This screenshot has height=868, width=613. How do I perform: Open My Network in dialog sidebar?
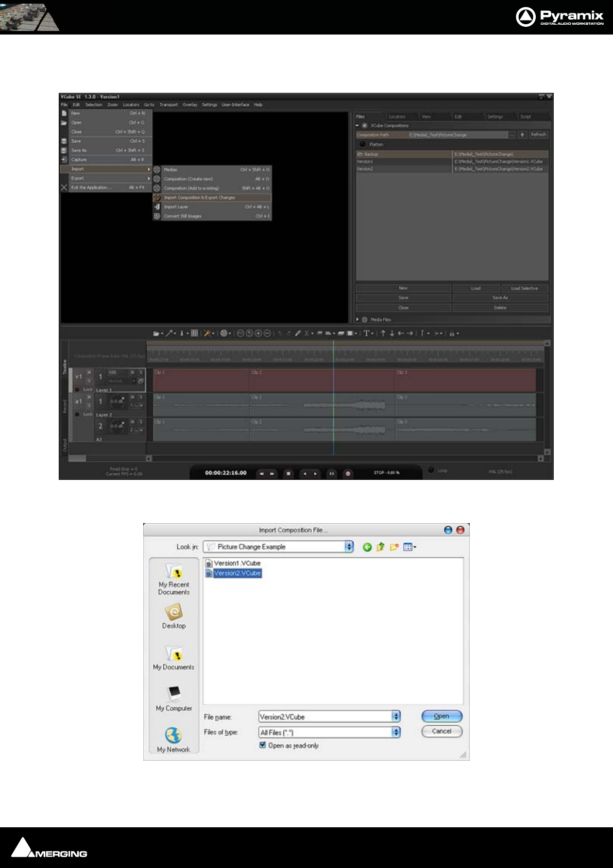(174, 740)
